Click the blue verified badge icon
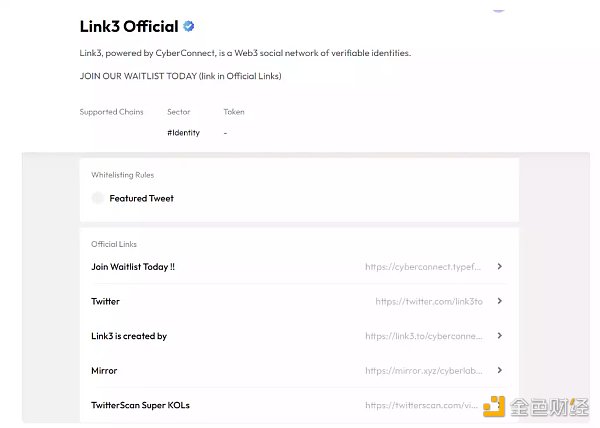 coord(189,26)
